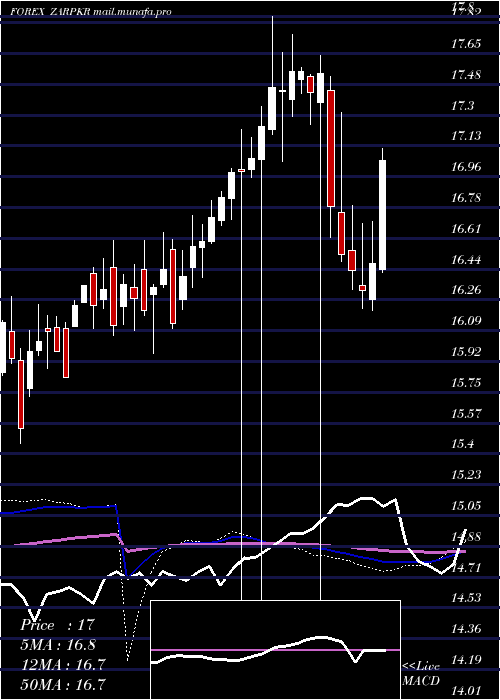Click the 16.61 price axis label

467,229
